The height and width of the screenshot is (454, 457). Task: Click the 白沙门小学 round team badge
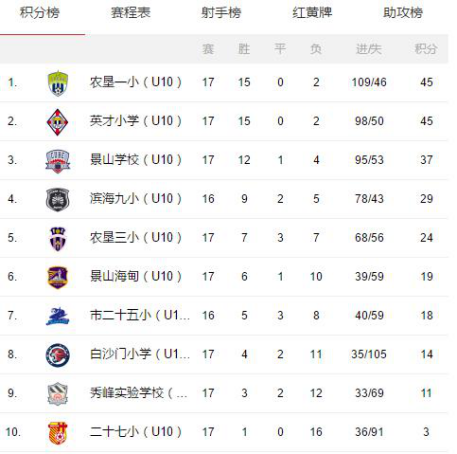coord(58,355)
